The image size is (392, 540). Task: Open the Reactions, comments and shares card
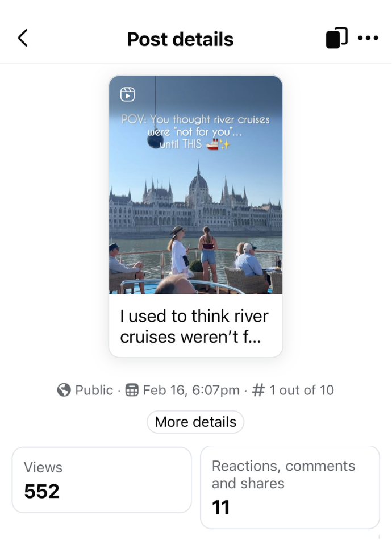coord(290,487)
